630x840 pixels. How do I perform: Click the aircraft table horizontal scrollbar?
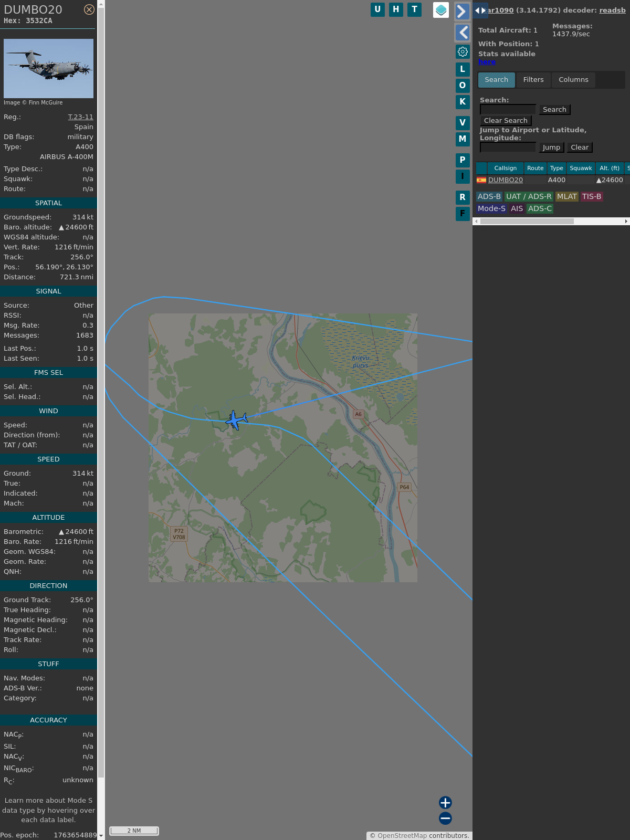[527, 222]
